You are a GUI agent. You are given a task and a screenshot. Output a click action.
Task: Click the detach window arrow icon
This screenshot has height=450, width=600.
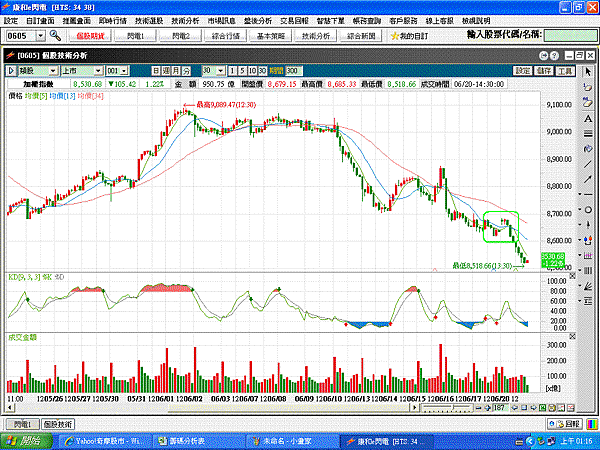tap(543, 56)
